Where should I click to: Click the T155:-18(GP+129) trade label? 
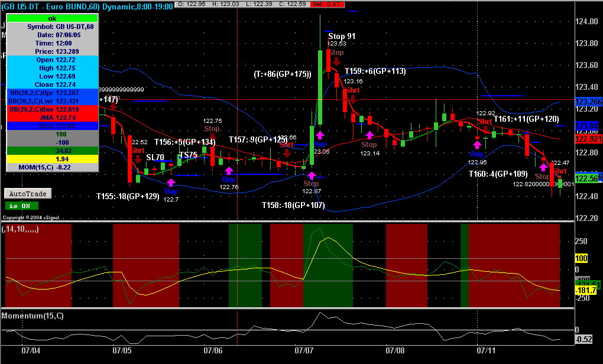click(128, 196)
